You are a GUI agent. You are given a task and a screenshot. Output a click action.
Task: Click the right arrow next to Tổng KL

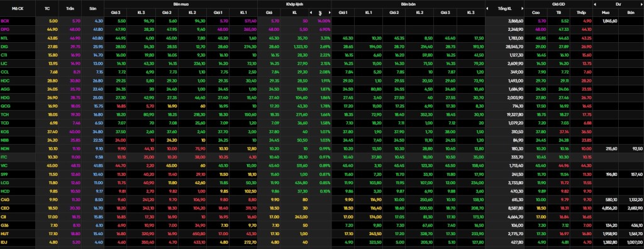[x=523, y=8]
